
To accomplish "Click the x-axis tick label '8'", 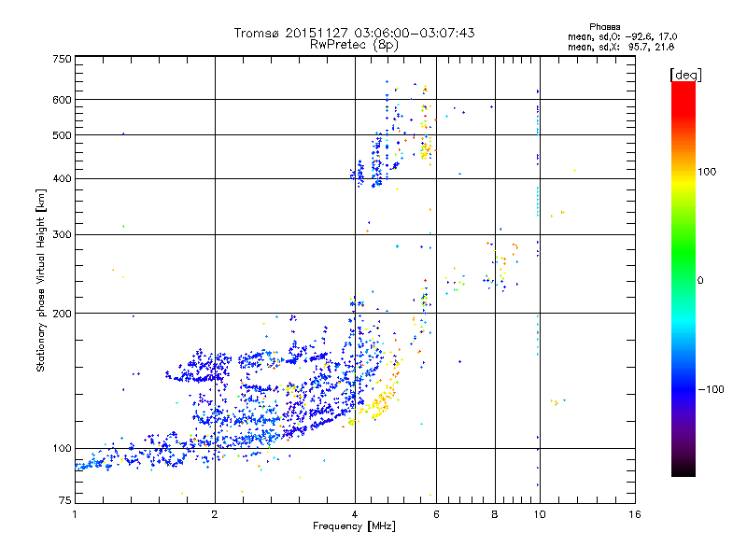I will (495, 514).
